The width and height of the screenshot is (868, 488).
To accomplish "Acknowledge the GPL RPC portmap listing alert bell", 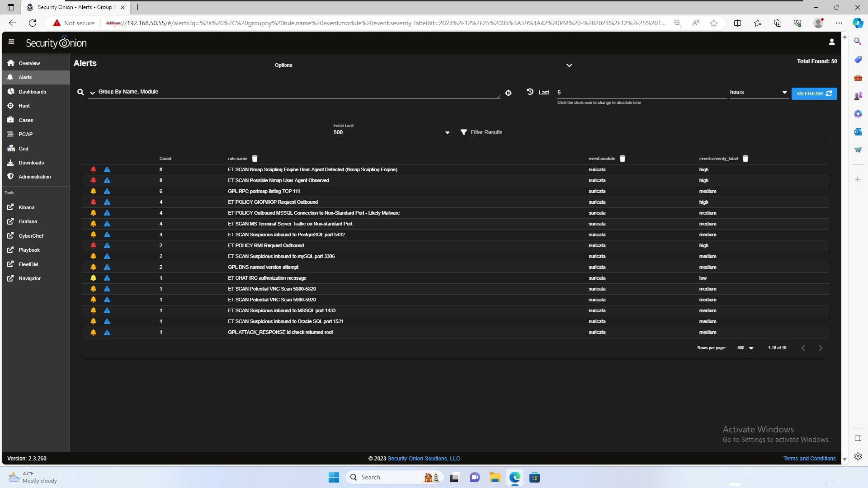I will pyautogui.click(x=93, y=191).
